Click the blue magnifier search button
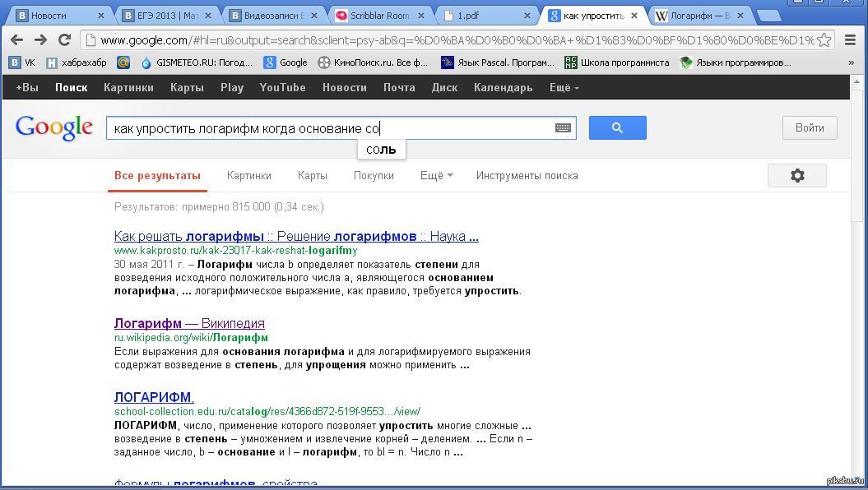868x490 pixels. (617, 127)
